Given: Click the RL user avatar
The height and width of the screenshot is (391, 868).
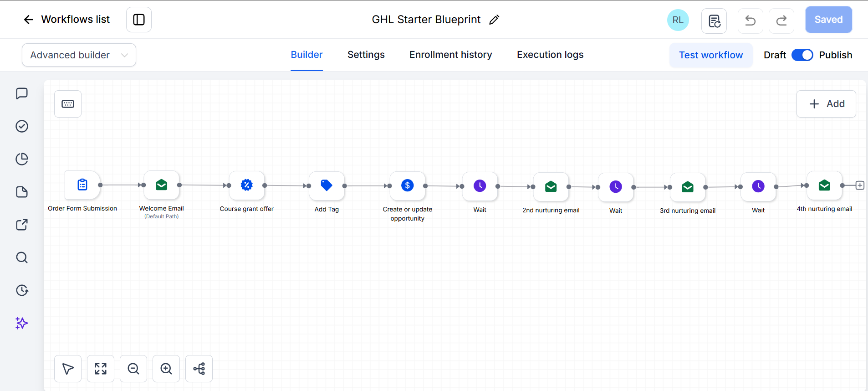Looking at the screenshot, I should click(678, 20).
